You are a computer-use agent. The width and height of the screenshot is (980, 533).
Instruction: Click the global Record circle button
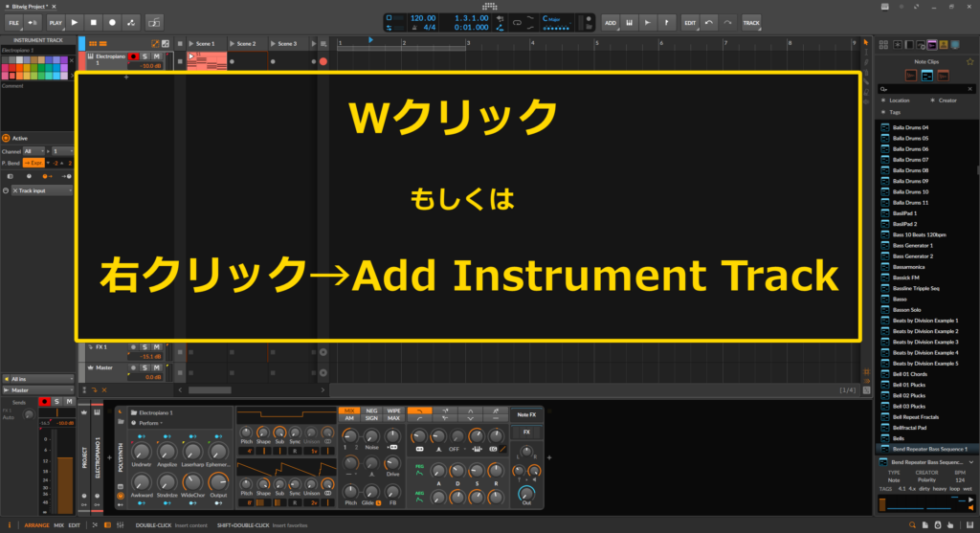(x=112, y=23)
